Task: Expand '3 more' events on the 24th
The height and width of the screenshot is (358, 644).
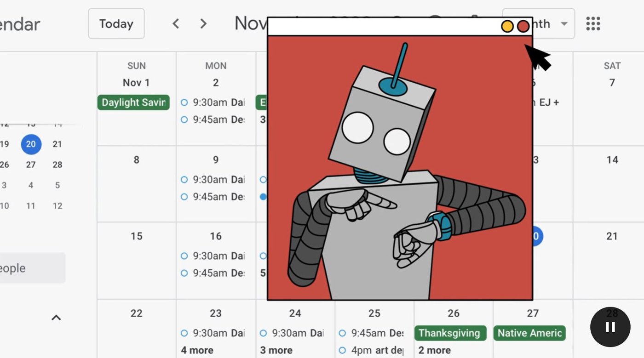Action: pyautogui.click(x=276, y=350)
